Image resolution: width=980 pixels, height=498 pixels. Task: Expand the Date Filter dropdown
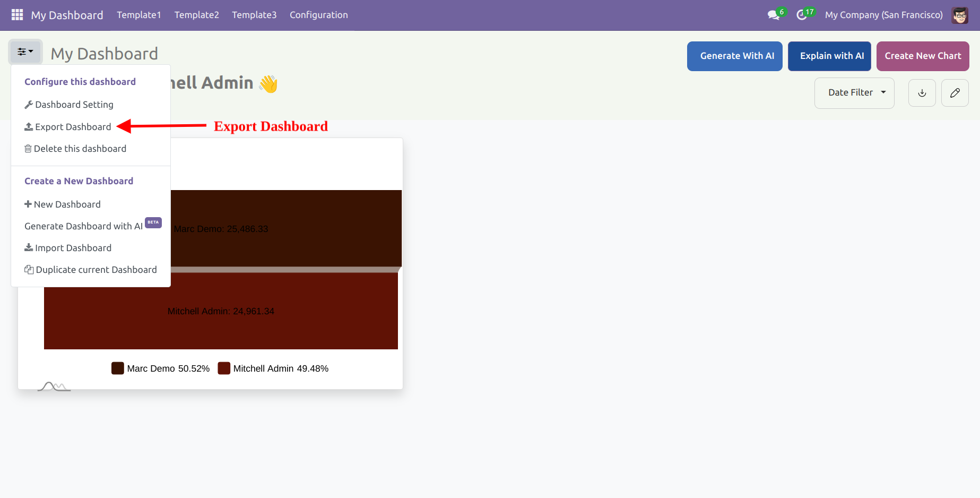click(854, 93)
